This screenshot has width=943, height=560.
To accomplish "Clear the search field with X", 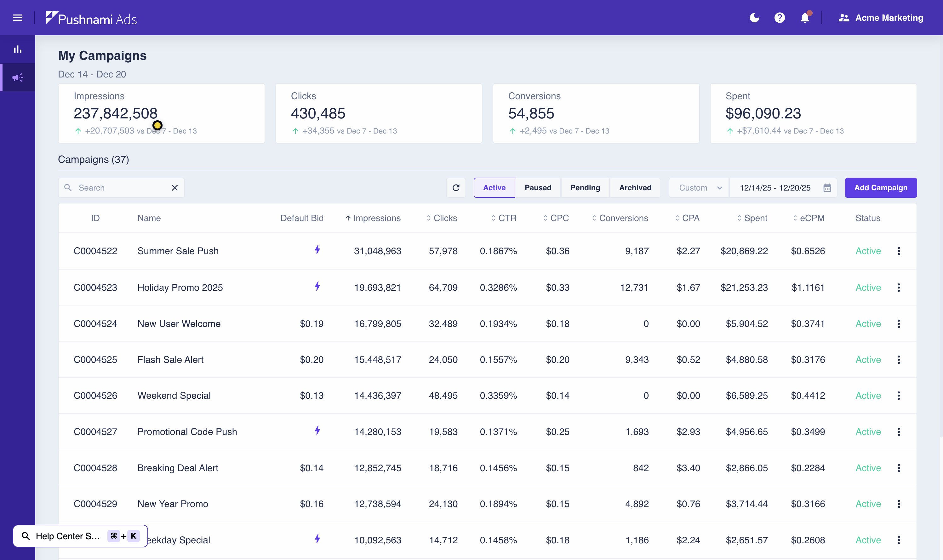I will [x=175, y=187].
